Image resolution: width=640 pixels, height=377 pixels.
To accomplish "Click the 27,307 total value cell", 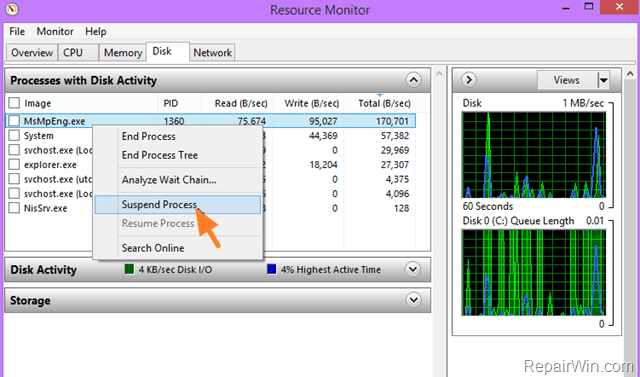I will (395, 165).
